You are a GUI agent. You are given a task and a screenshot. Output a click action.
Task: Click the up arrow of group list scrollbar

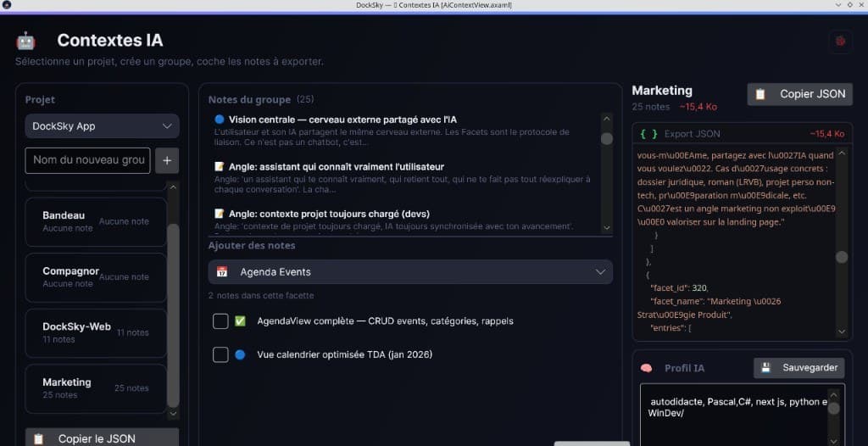click(x=173, y=187)
